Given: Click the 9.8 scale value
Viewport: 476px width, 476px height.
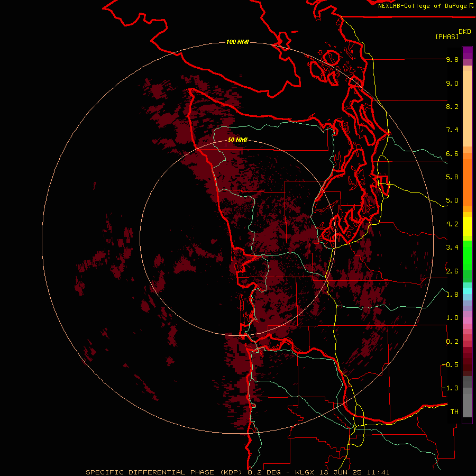Looking at the screenshot, I should pyautogui.click(x=452, y=59).
